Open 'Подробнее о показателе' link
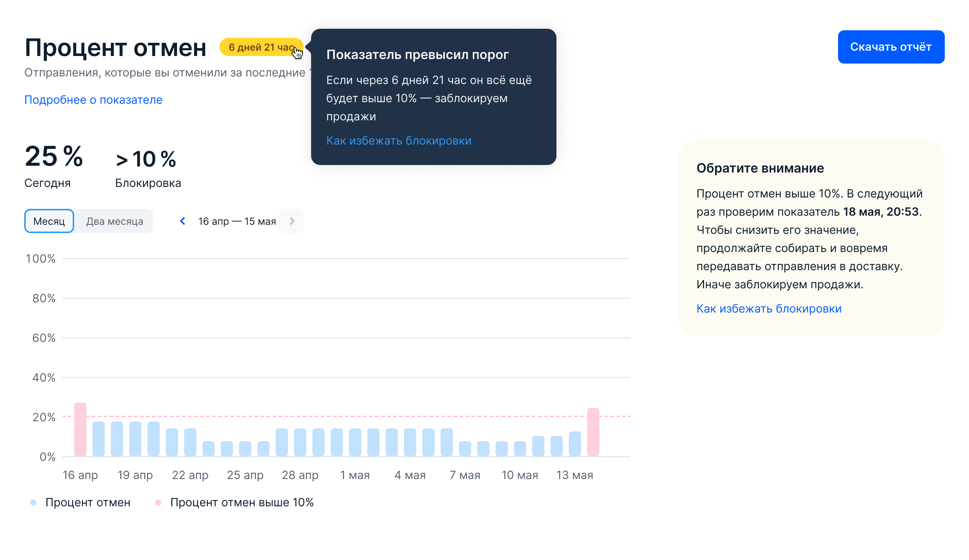Image resolution: width=969 pixels, height=560 pixels. click(93, 100)
